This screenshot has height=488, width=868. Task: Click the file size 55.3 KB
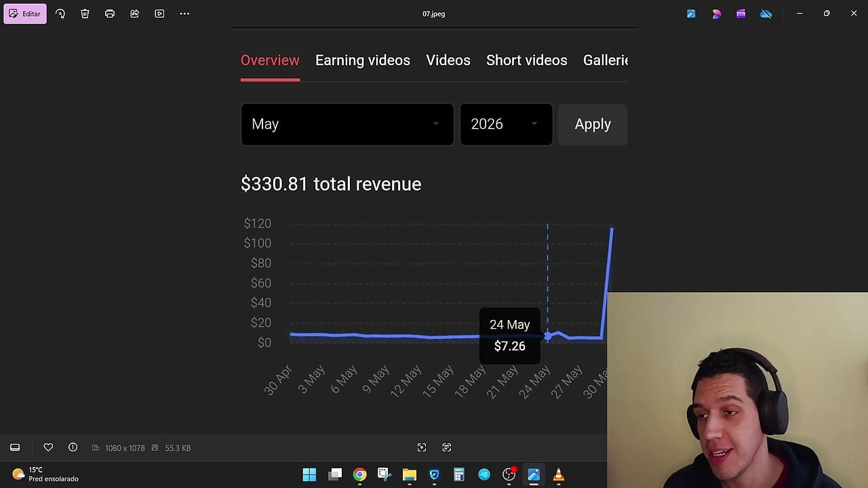pos(178,448)
